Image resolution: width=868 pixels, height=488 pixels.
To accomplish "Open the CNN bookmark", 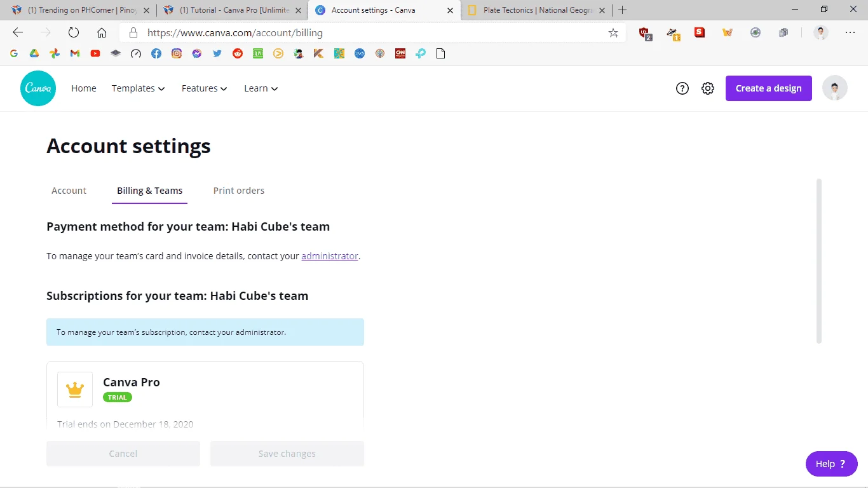I will click(400, 54).
